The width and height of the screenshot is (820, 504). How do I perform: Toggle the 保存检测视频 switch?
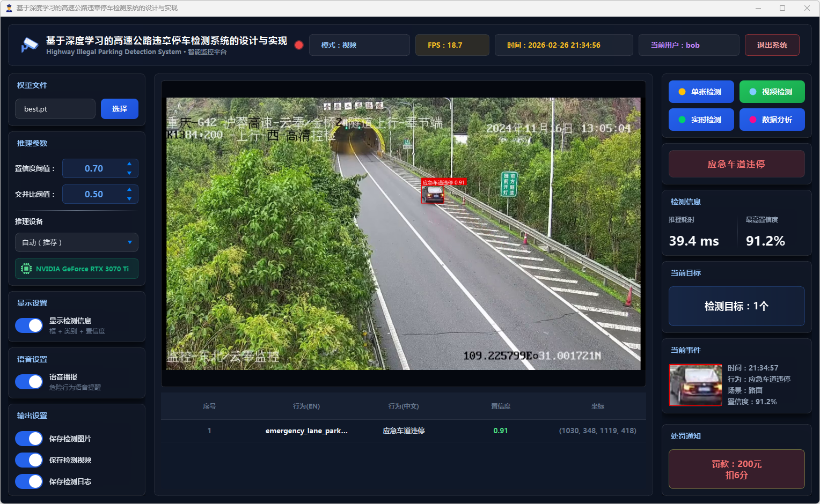29,460
